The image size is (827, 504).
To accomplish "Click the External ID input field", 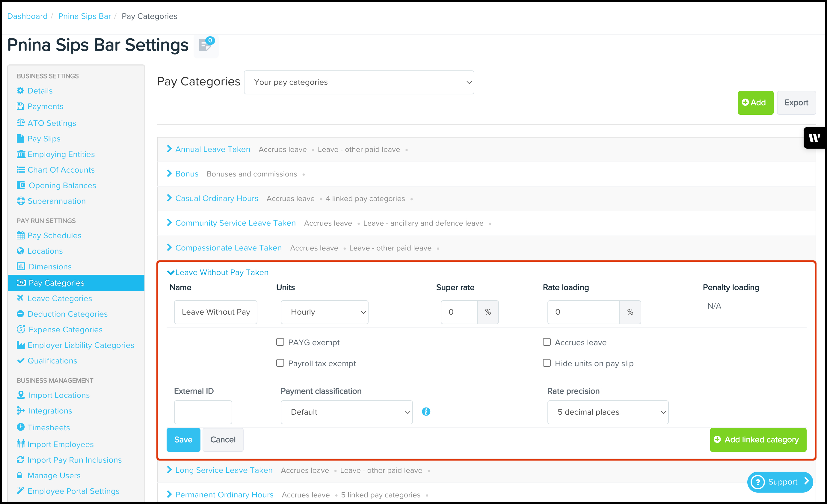I will point(203,412).
